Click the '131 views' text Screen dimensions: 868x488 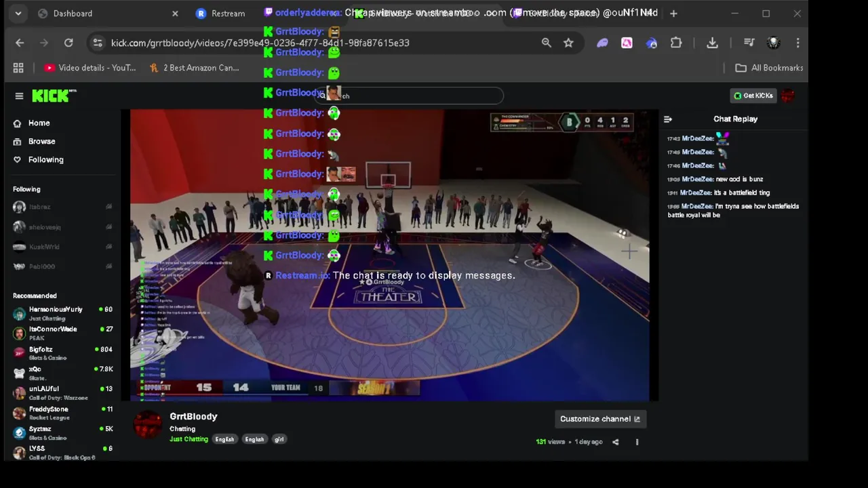[x=550, y=442]
